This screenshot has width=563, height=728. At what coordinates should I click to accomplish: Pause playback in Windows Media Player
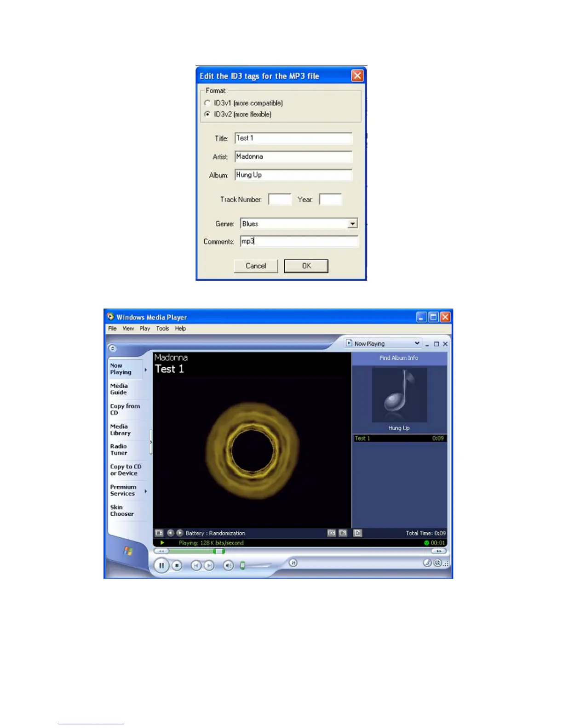pos(161,565)
